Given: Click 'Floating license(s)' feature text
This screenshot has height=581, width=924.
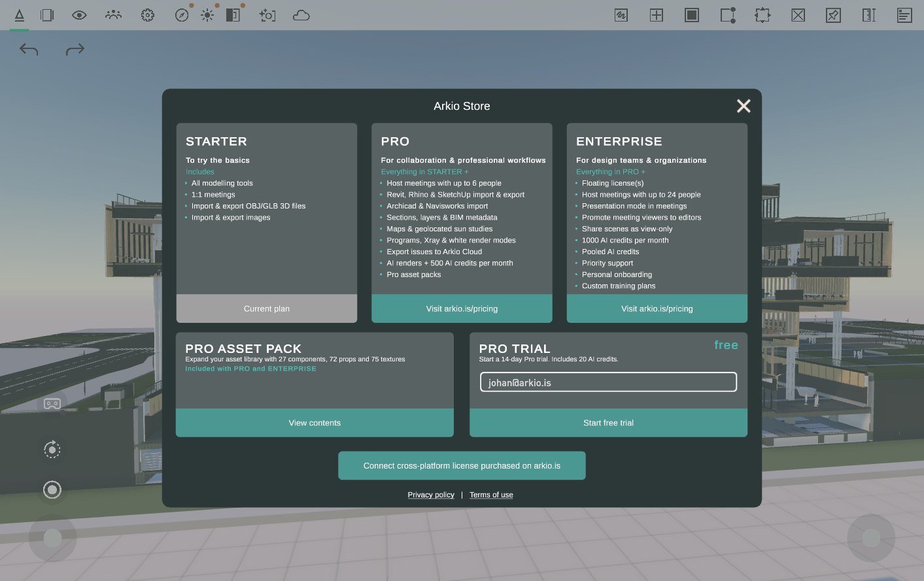Looking at the screenshot, I should tap(613, 183).
